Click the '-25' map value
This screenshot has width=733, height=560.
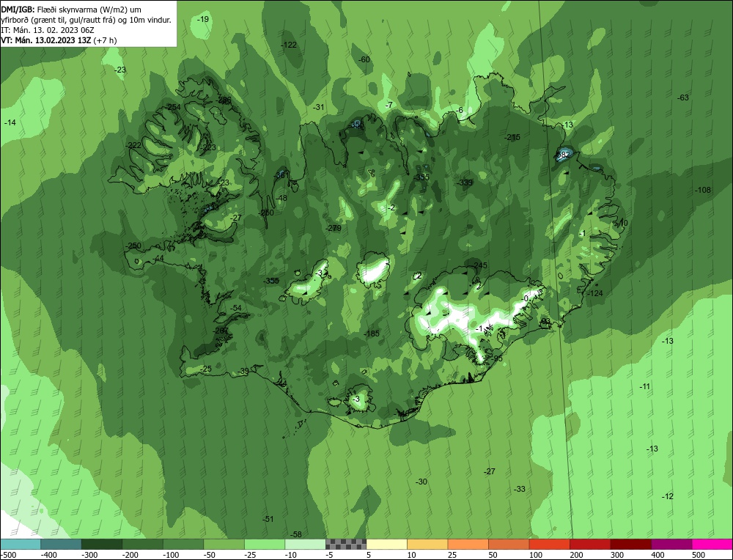pos(206,369)
